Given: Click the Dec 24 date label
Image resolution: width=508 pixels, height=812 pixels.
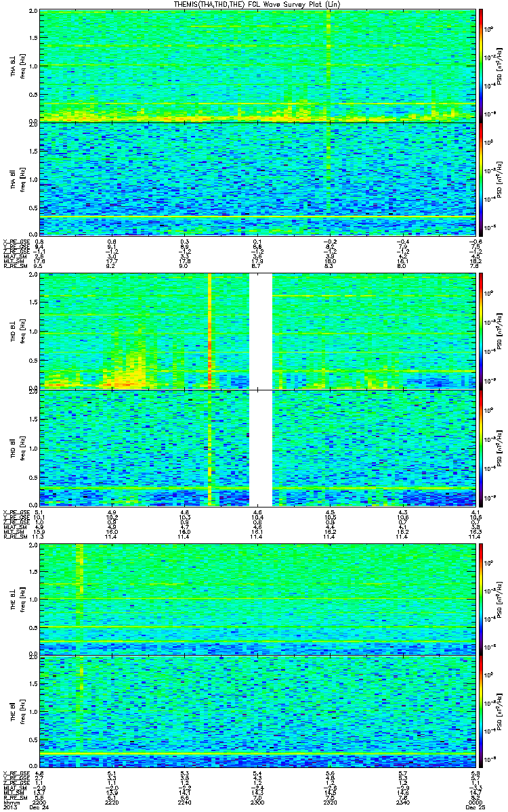Looking at the screenshot, I should point(40,807).
